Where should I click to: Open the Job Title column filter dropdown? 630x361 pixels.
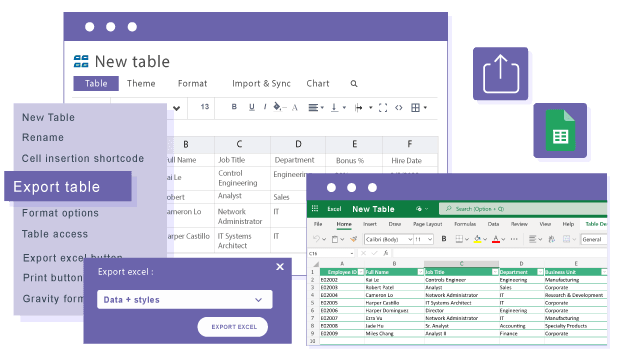click(495, 272)
